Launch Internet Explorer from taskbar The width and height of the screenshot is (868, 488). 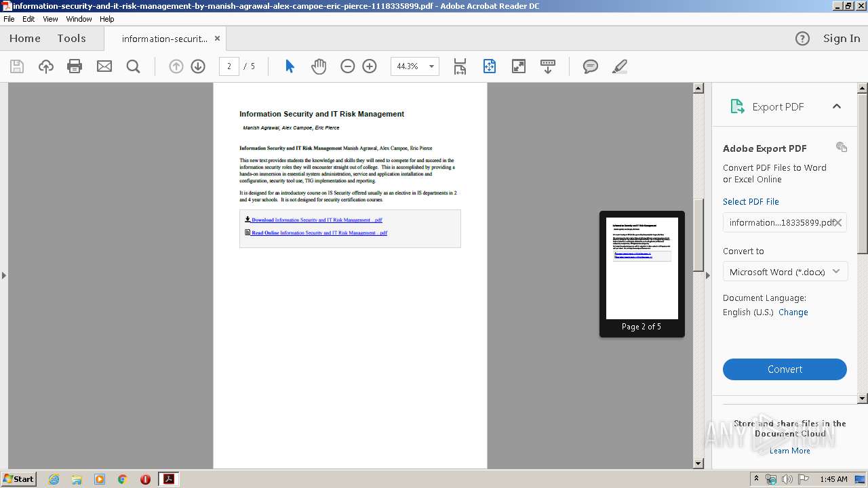(54, 479)
